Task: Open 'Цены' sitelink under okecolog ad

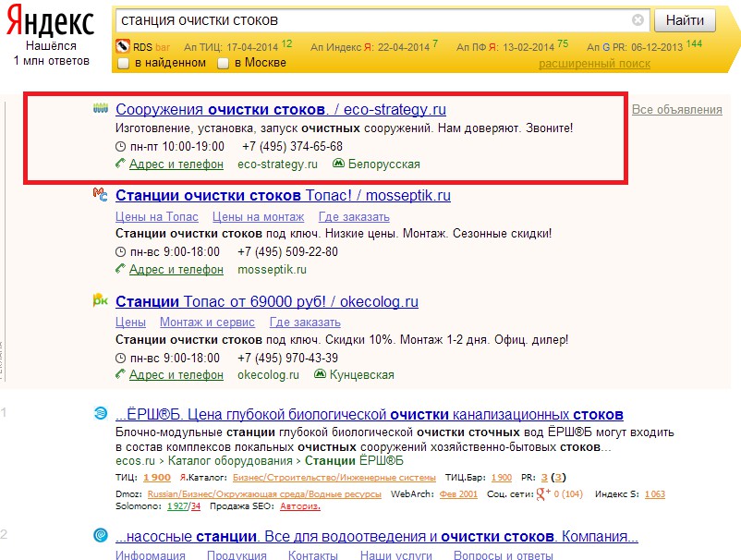Action: 130,323
